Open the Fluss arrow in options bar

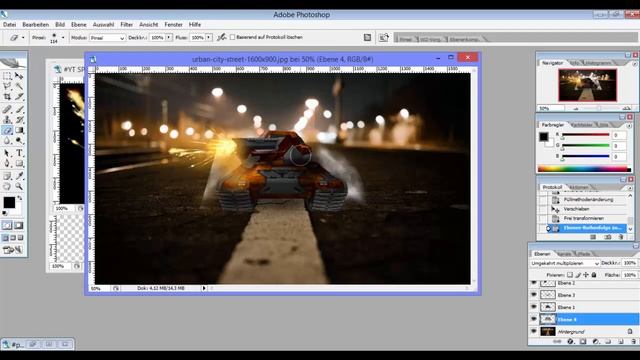coord(209,38)
